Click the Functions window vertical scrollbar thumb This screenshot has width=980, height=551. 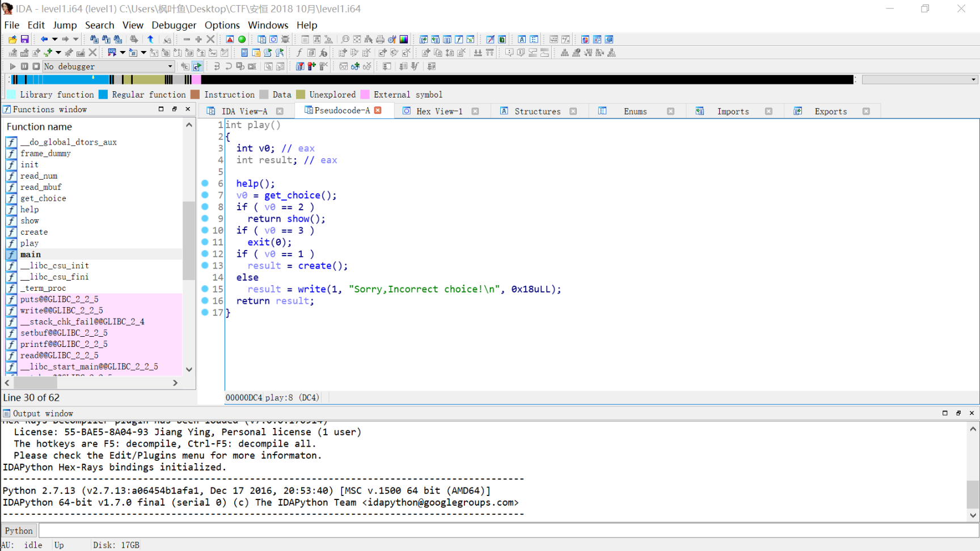point(189,241)
